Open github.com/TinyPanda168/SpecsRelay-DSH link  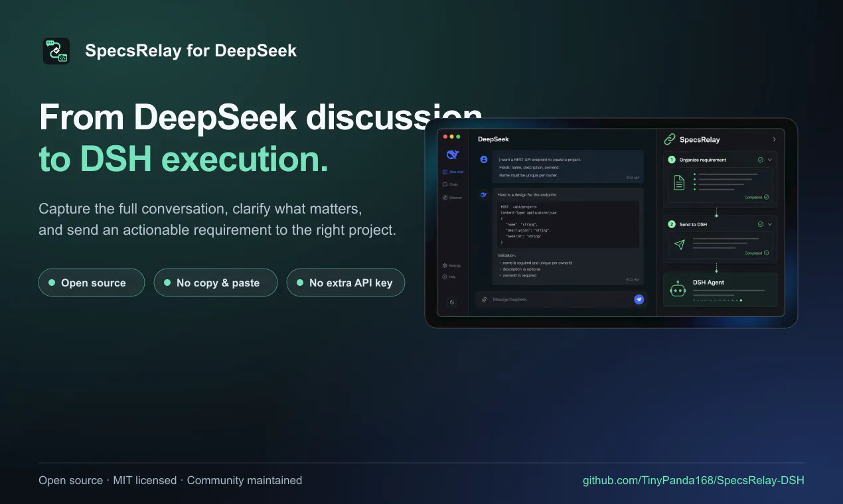694,480
